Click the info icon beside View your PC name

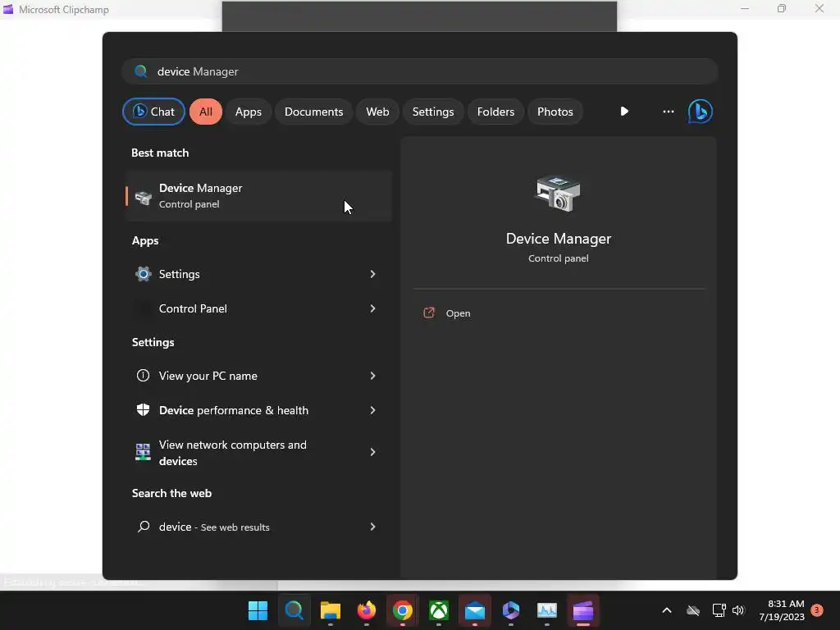[143, 376]
